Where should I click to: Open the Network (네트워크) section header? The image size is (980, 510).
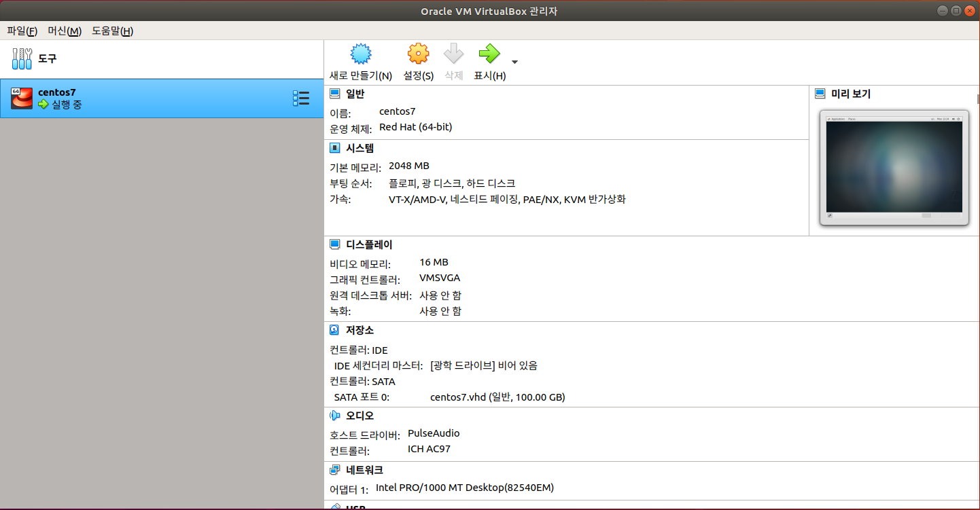(364, 470)
